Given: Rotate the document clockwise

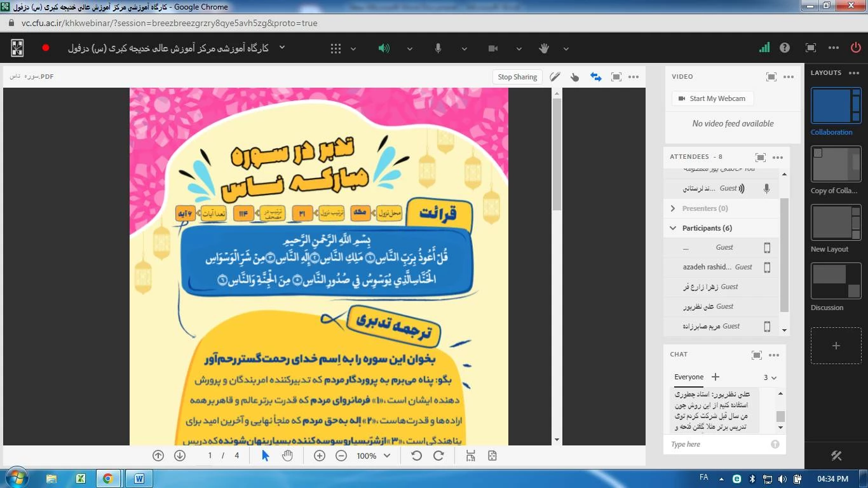Looking at the screenshot, I should 438,456.
